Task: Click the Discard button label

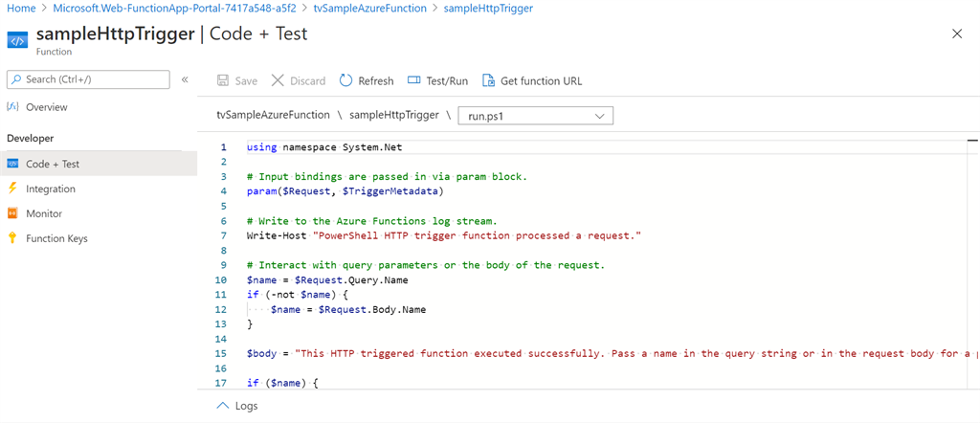Action: pos(307,81)
